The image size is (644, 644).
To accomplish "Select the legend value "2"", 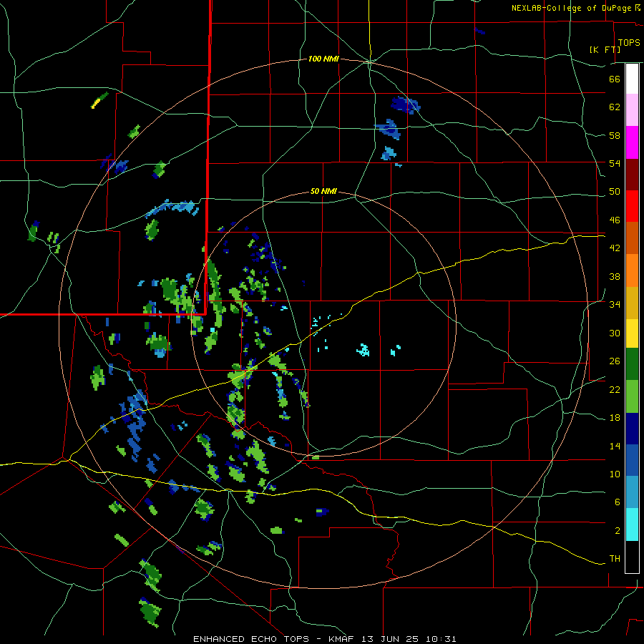I will click(x=618, y=531).
